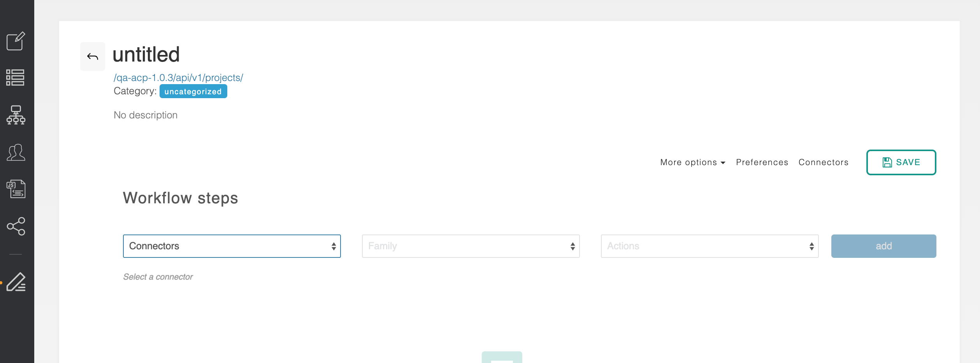Go back using the return arrow
The width and height of the screenshot is (980, 363).
[x=93, y=56]
